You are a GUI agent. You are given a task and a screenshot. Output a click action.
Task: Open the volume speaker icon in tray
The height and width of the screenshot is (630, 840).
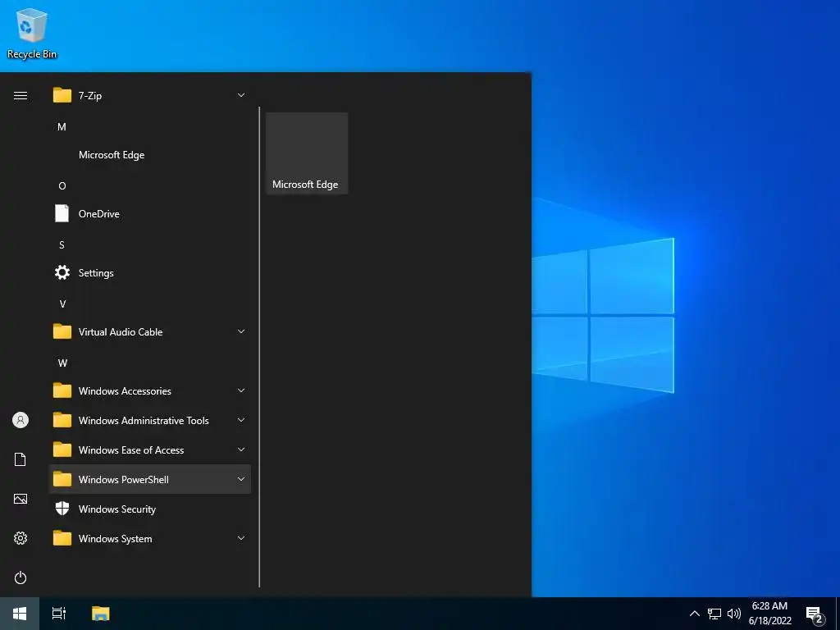pyautogui.click(x=734, y=614)
